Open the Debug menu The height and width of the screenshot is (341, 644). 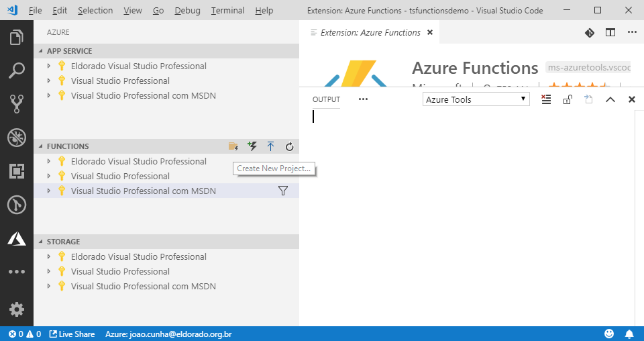click(187, 10)
